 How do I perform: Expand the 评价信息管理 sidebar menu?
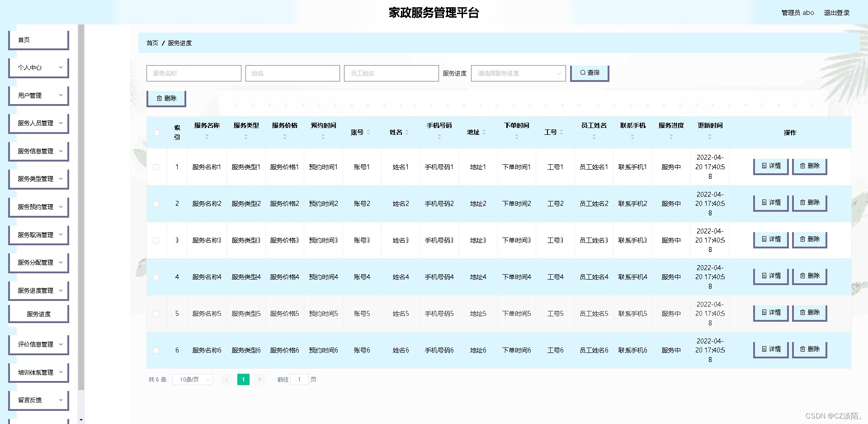tap(38, 344)
